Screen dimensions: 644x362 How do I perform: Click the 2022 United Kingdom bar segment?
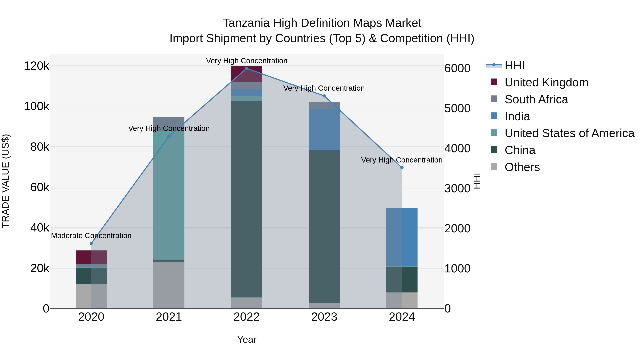pos(247,74)
